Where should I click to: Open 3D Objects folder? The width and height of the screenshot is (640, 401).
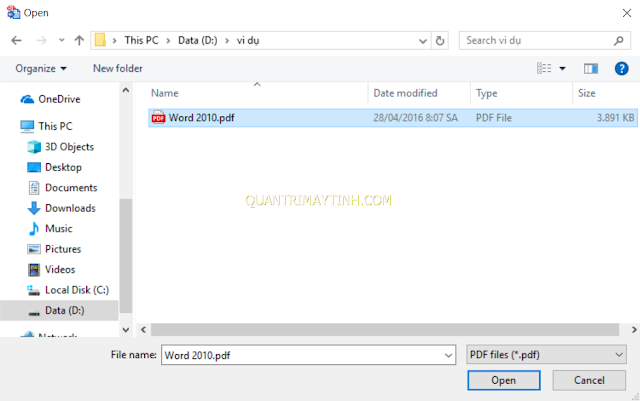(69, 147)
